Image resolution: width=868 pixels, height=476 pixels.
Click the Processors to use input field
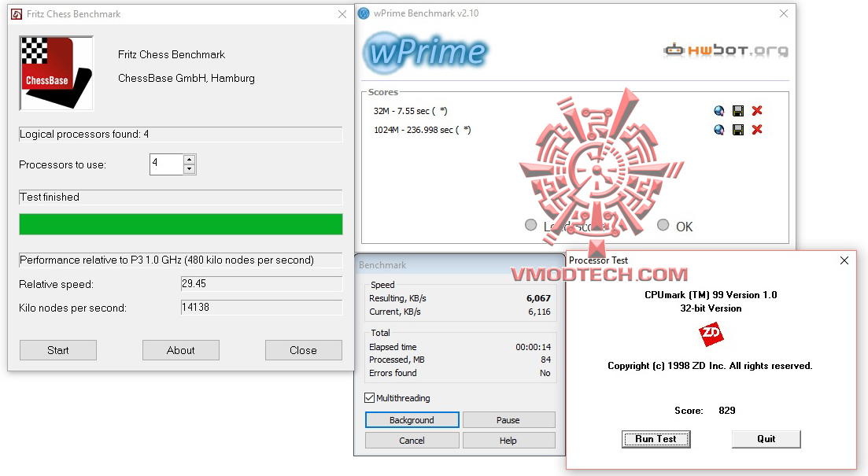[166, 164]
